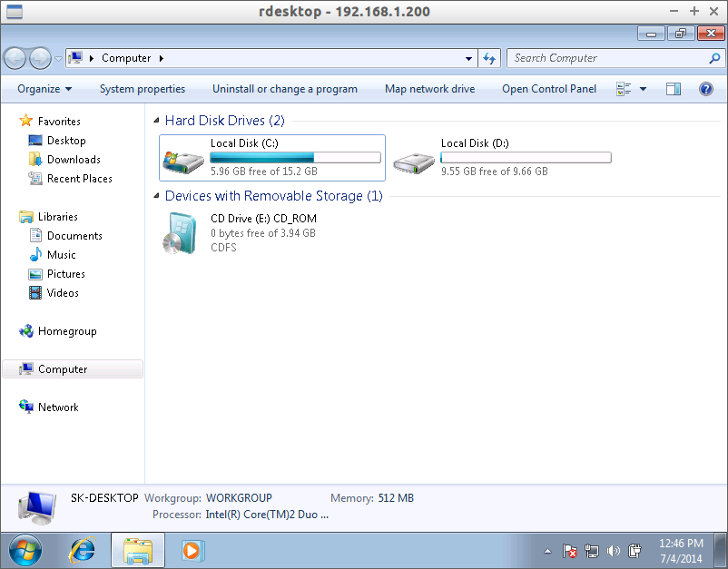Click the Search Computer field
Viewport: 728px width, 569px height.
pyautogui.click(x=609, y=58)
